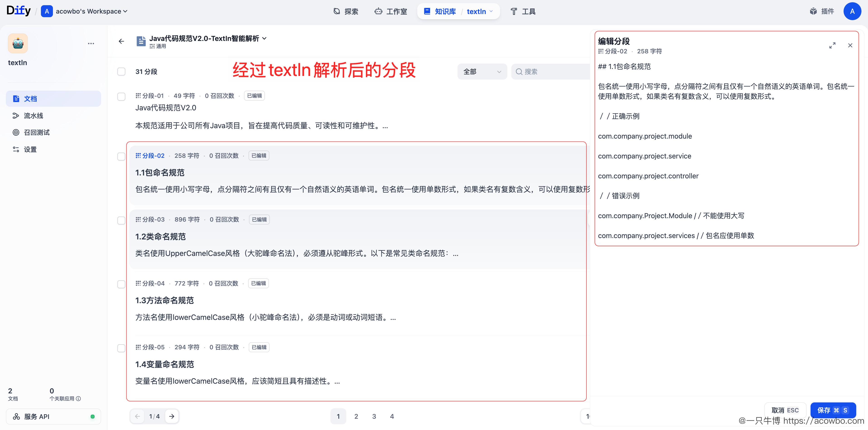
Task: Check the 分段-04 segment checkbox
Action: pos(121,284)
